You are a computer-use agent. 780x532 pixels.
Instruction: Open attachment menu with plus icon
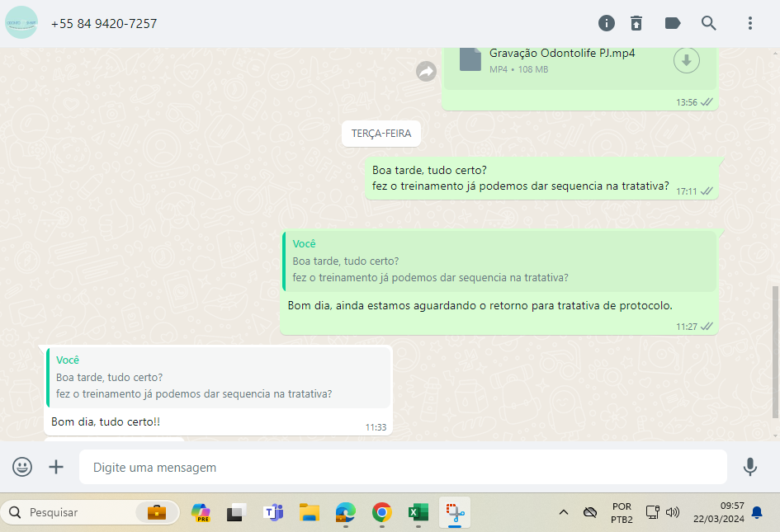pos(56,467)
